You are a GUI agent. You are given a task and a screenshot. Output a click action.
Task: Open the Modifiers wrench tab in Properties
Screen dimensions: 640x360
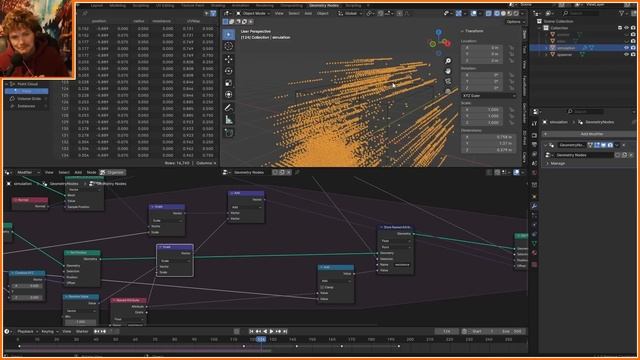pyautogui.click(x=534, y=206)
